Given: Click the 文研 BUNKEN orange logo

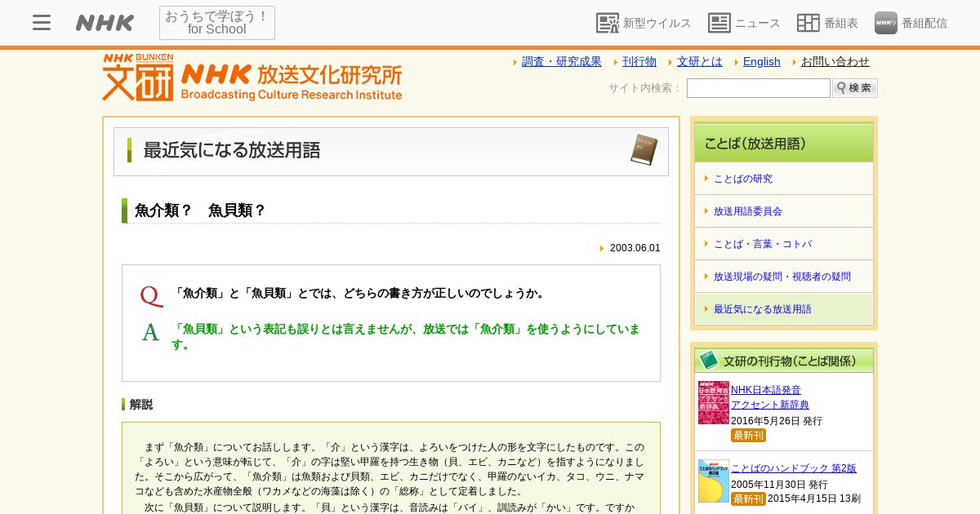Looking at the screenshot, I should tap(138, 78).
